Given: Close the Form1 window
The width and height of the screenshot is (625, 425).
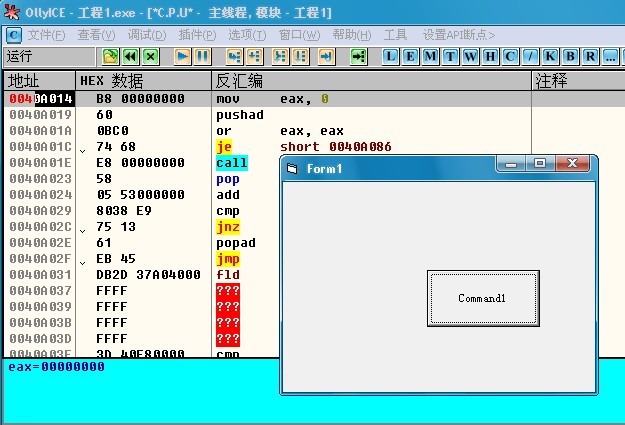Looking at the screenshot, I should (572, 163).
